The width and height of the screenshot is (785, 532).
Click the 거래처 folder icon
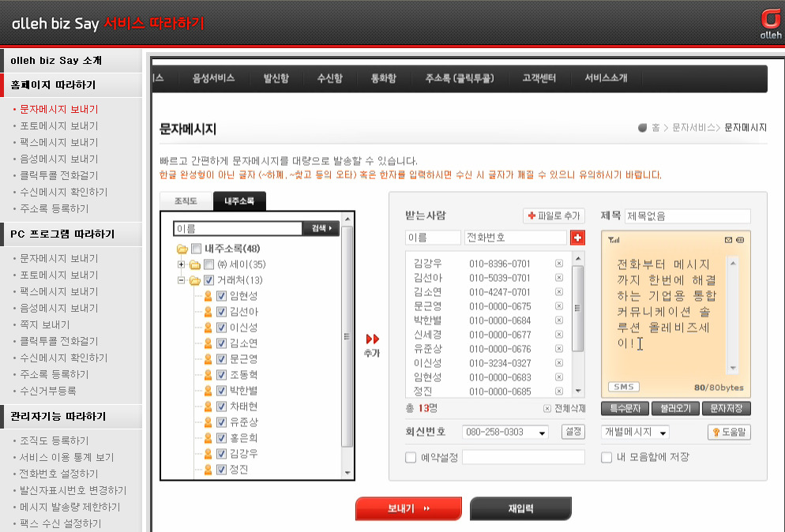pyautogui.click(x=195, y=280)
